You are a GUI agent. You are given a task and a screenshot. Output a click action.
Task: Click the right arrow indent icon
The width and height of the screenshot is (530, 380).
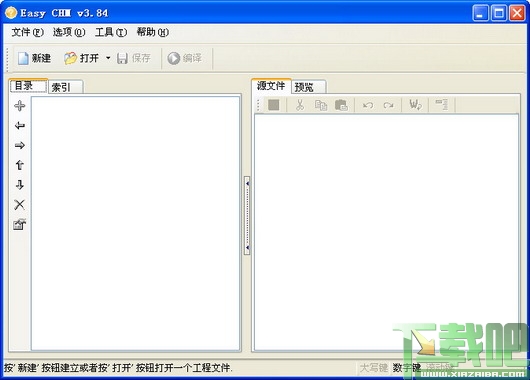coord(20,145)
